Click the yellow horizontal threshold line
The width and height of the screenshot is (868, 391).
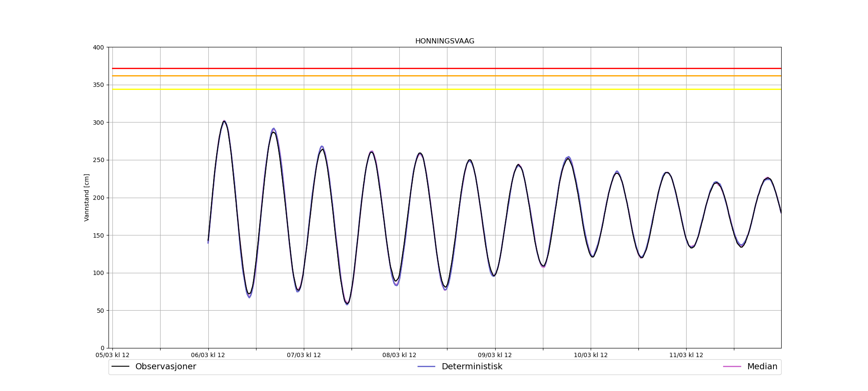pyautogui.click(x=446, y=89)
